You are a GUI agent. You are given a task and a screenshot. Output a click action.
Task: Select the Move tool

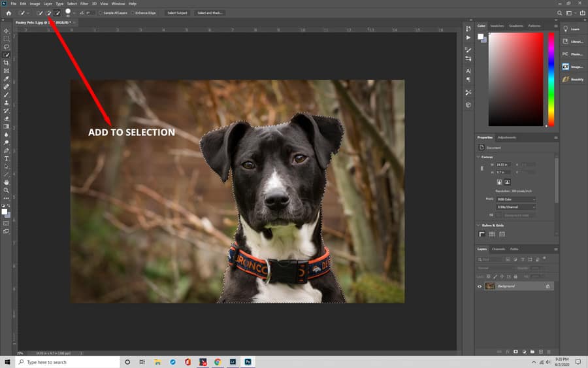coord(7,31)
